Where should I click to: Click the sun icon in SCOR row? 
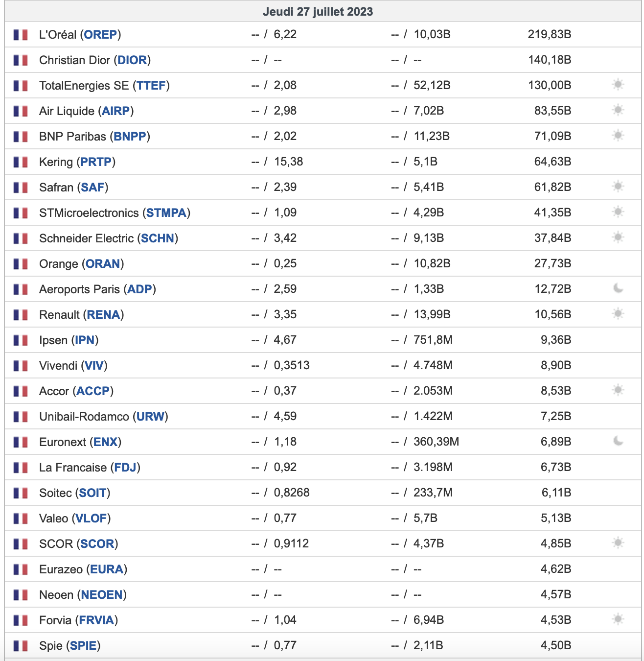(x=618, y=543)
